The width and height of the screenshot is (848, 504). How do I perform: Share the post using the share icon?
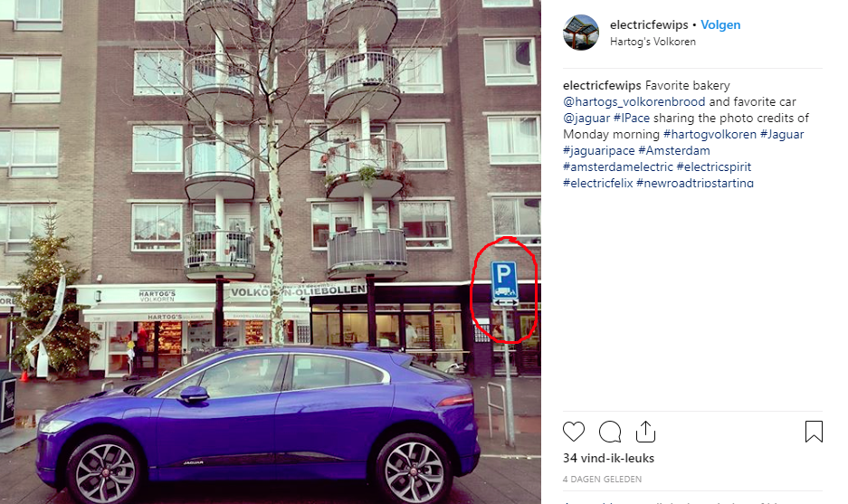click(x=646, y=432)
